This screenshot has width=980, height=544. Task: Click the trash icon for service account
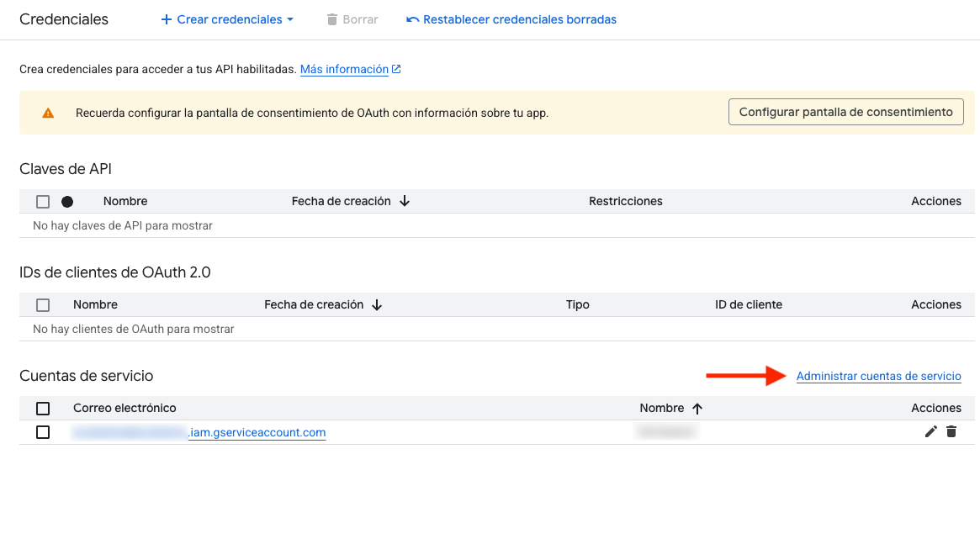[951, 432]
